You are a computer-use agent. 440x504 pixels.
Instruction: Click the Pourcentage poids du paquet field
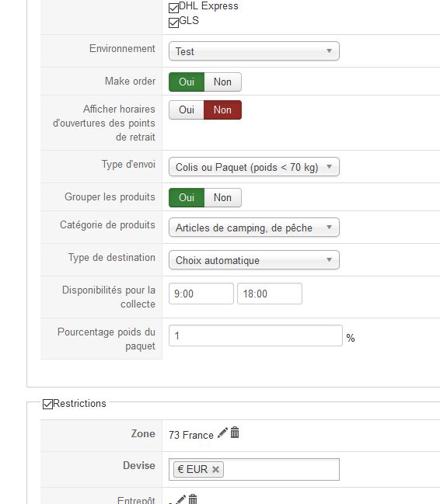point(256,335)
